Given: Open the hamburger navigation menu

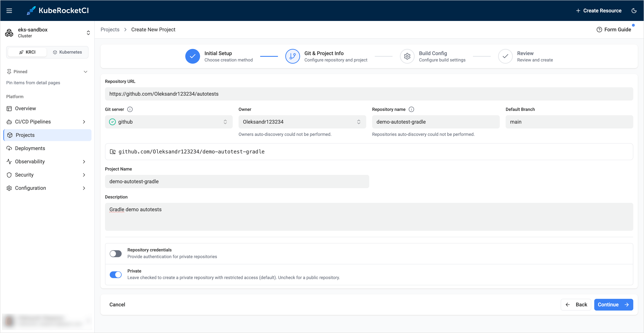Looking at the screenshot, I should point(9,11).
